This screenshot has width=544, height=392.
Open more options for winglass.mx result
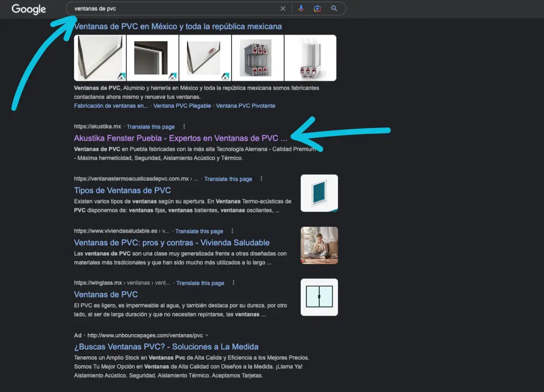click(x=233, y=283)
